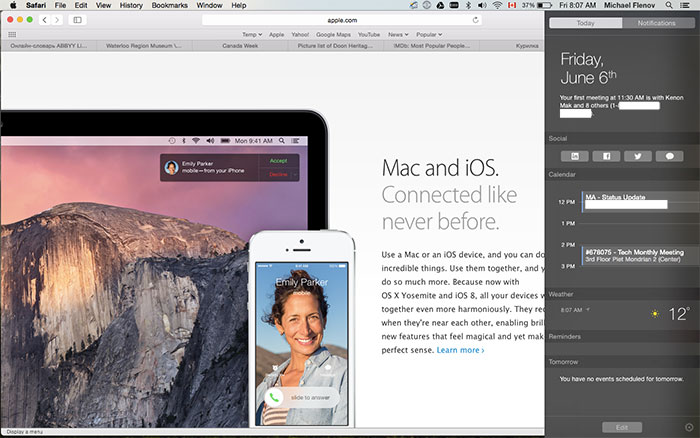This screenshot has width=700, height=438.
Task: Switch to the Notifications tab
Action: click(656, 22)
